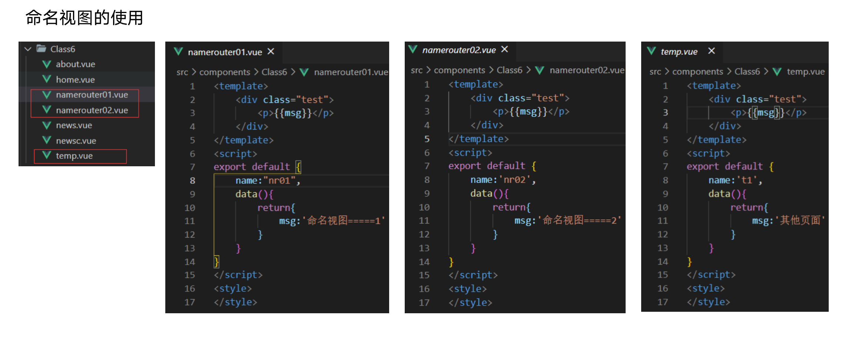
Task: Click src breadcrumb in namerouter01.vue editor
Action: (182, 72)
